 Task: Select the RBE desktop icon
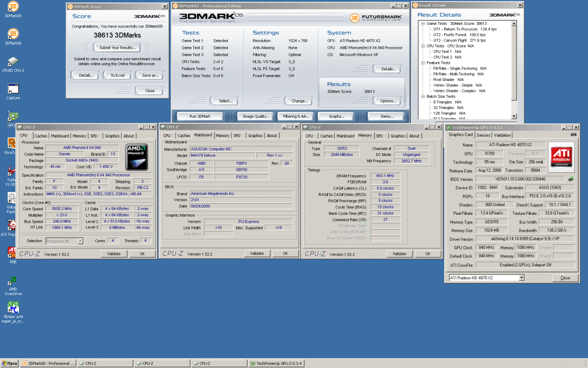tap(13, 255)
